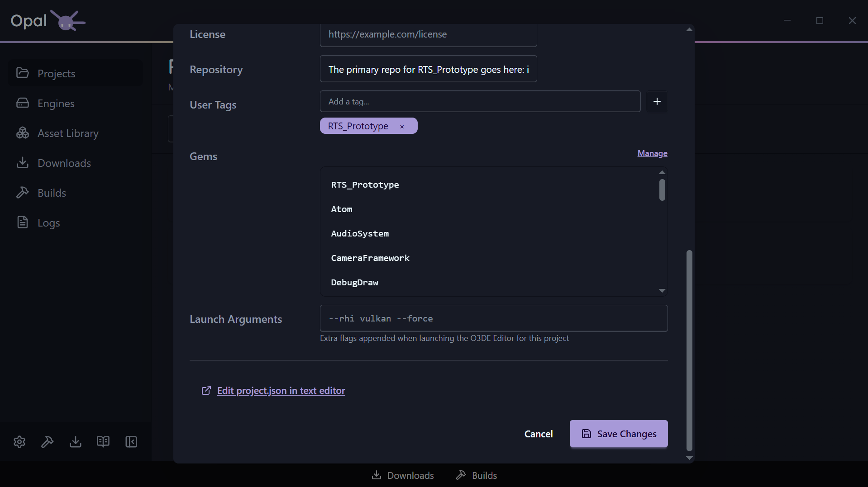Click the dialog scroll down arrow
This screenshot has width=868, height=487.
(x=689, y=458)
